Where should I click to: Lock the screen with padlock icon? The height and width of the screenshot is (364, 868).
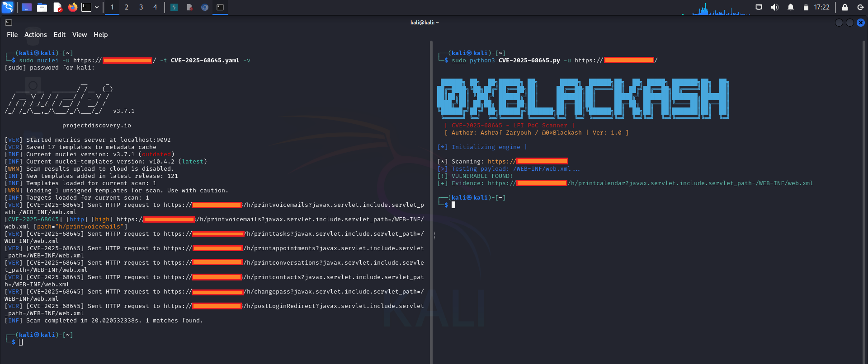point(844,7)
